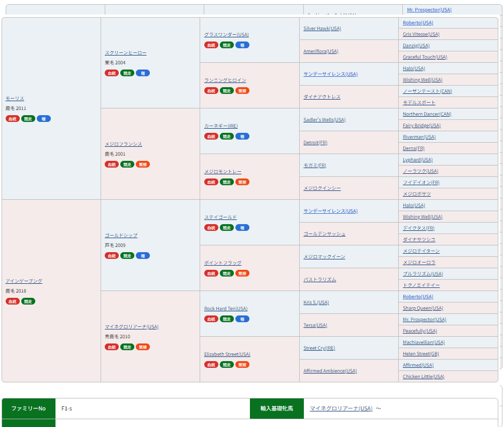The image size is (504, 427).
Task: Click the 血統 badge under グラスワンダー(USA)
Action: click(211, 45)
